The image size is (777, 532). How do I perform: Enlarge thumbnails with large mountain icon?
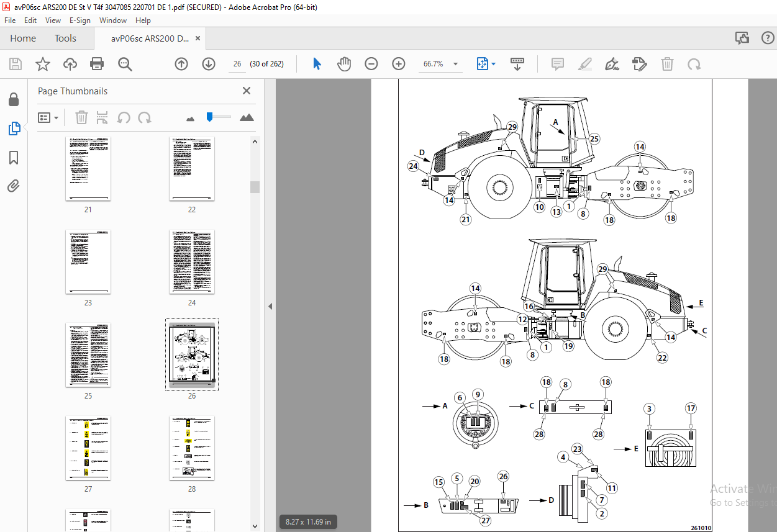247,117
